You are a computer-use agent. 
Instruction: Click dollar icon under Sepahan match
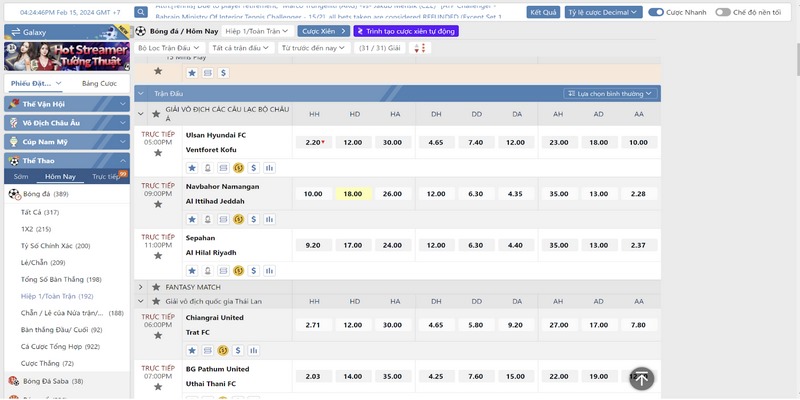click(254, 271)
